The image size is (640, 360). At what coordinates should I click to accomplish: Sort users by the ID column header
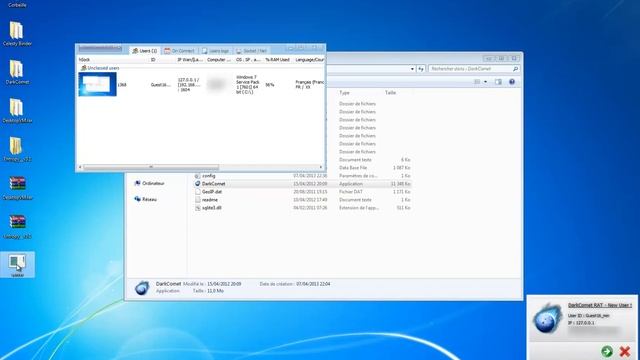pyautogui.click(x=153, y=60)
